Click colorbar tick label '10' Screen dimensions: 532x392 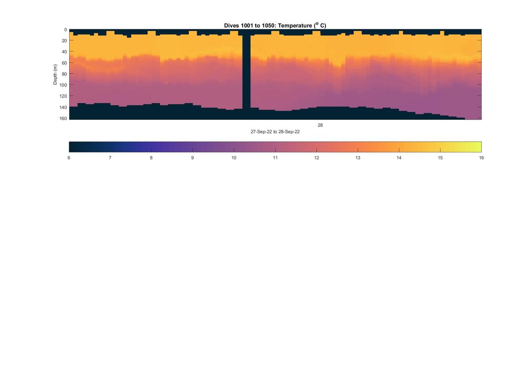tap(234, 158)
